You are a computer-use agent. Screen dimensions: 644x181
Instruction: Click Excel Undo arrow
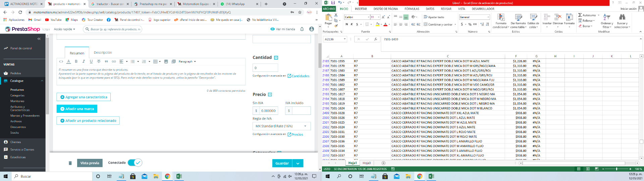pos(339,3)
